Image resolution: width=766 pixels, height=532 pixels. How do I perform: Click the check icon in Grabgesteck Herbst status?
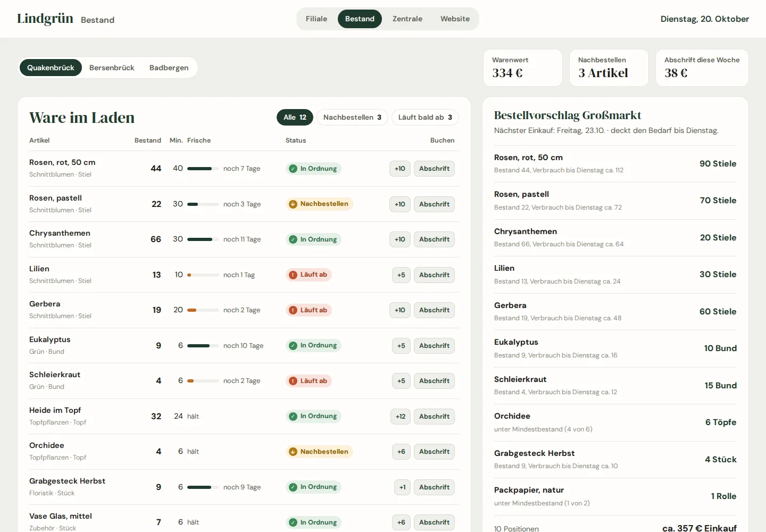(293, 487)
